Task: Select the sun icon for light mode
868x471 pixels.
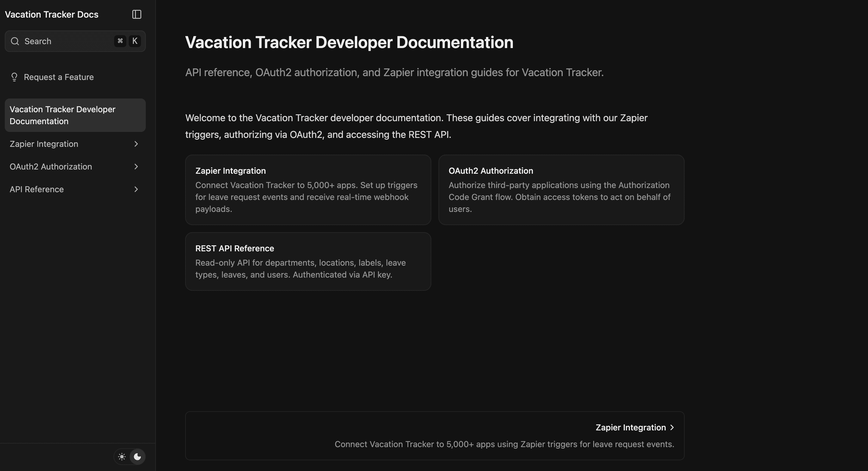Action: [x=122, y=456]
